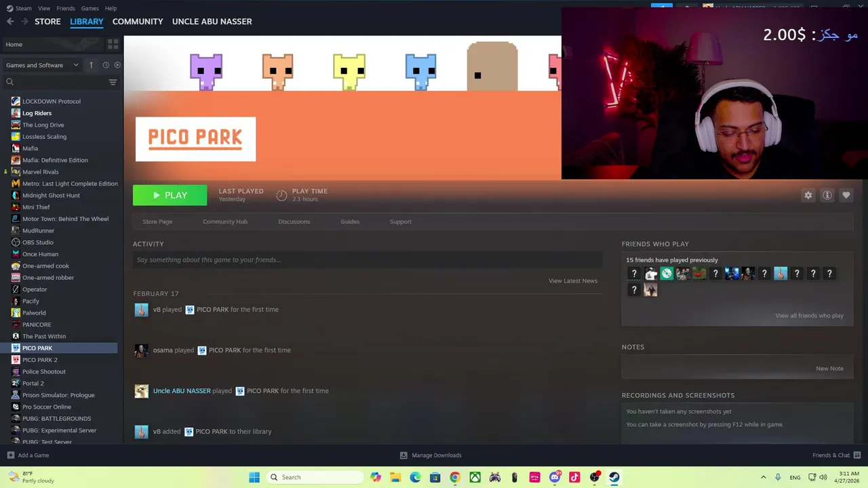The width and height of the screenshot is (868, 488).
Task: Open OBS Studio from the taskbar
Action: [595, 477]
